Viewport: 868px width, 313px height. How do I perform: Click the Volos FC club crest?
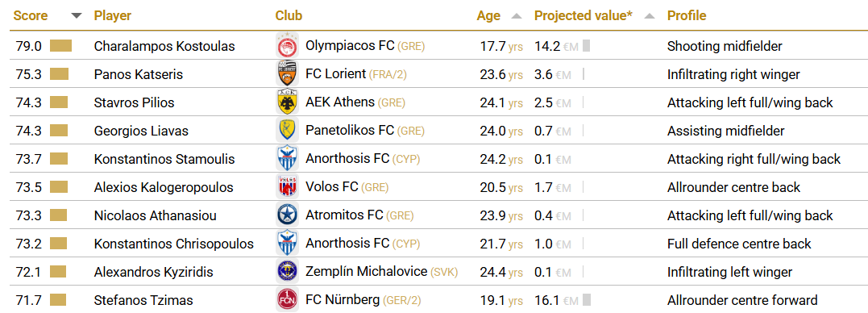click(x=287, y=187)
